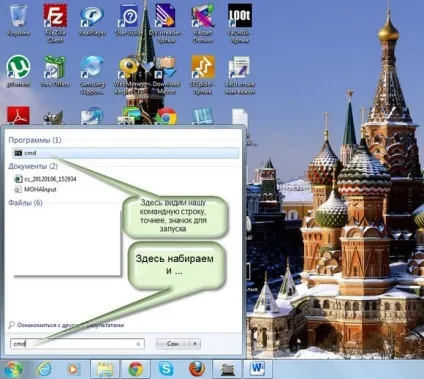The width and height of the screenshot is (424, 379).
Task: Select the red Adobe Reader icon
Action: (18, 115)
